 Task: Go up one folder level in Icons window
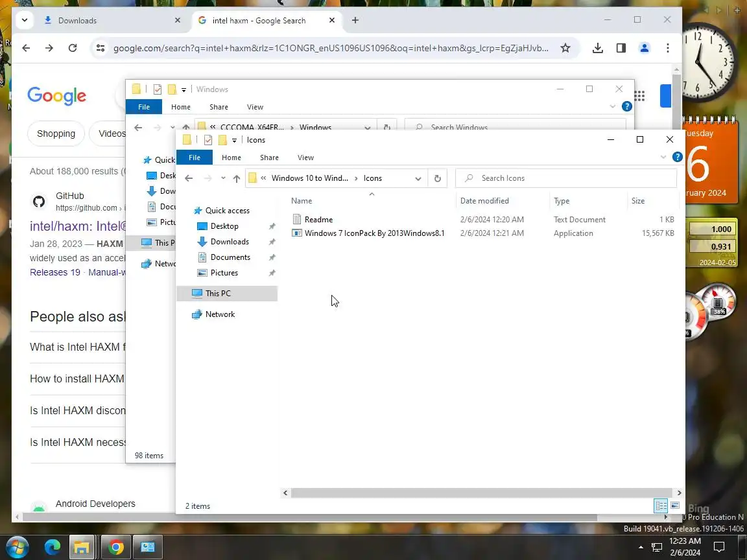pos(236,178)
